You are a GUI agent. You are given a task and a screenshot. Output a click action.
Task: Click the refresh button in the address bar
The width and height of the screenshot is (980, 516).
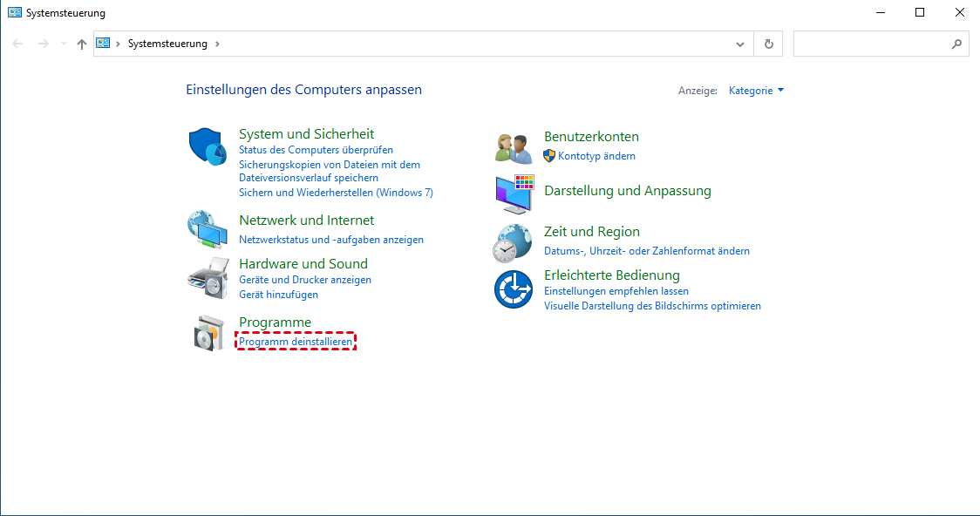coord(769,44)
